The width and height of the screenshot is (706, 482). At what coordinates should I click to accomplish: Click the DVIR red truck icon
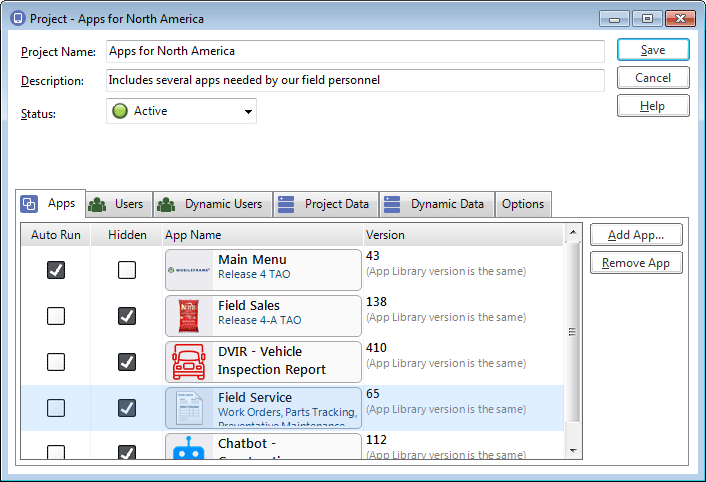189,362
